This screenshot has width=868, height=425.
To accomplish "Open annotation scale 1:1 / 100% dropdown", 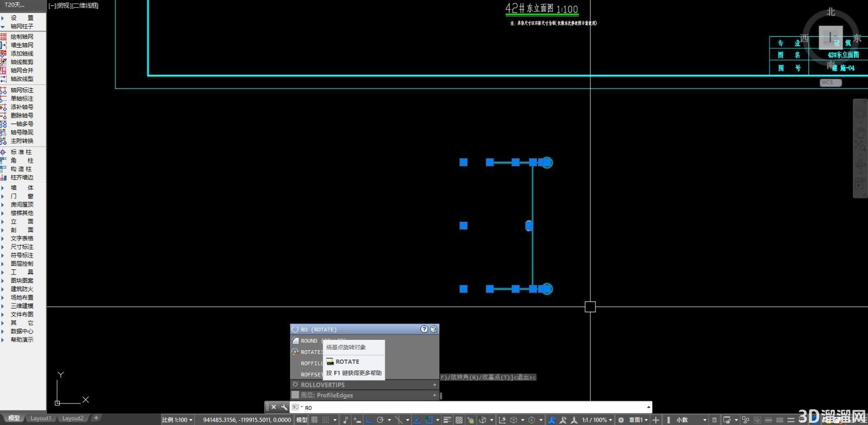I will click(597, 420).
